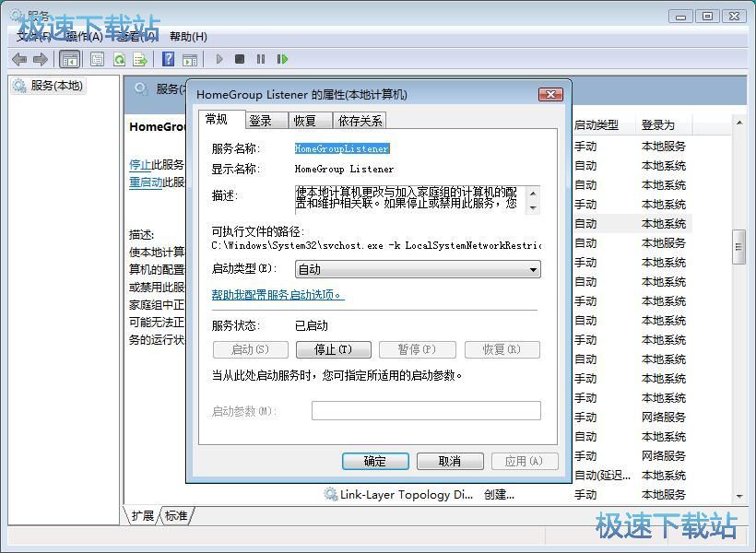Click the highlighted HomeGroupListener service name field

(342, 148)
